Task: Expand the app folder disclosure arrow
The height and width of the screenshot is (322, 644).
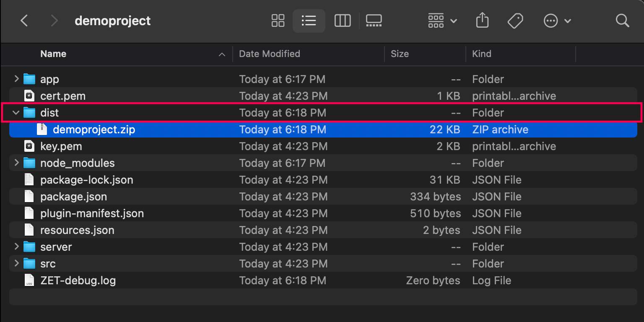Action: click(x=16, y=79)
